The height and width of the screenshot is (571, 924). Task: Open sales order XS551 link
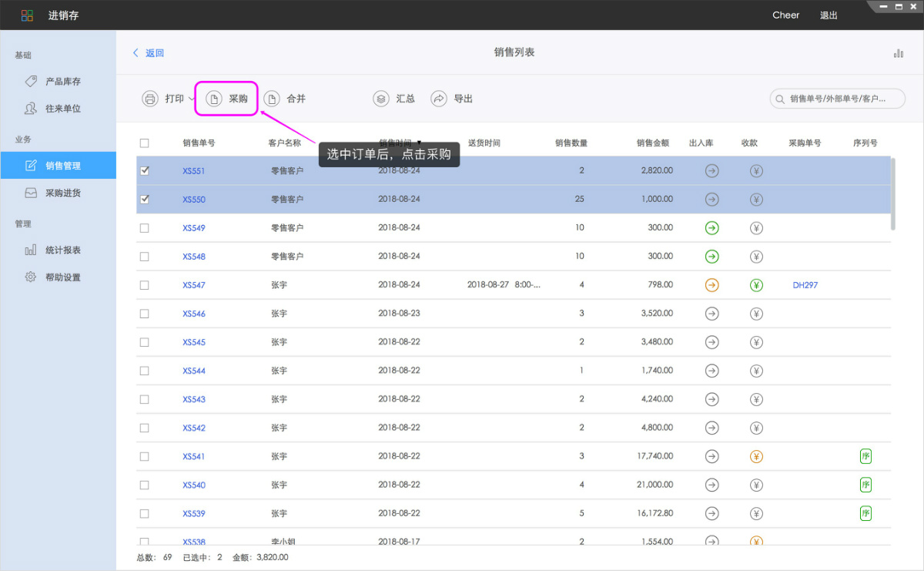click(194, 170)
